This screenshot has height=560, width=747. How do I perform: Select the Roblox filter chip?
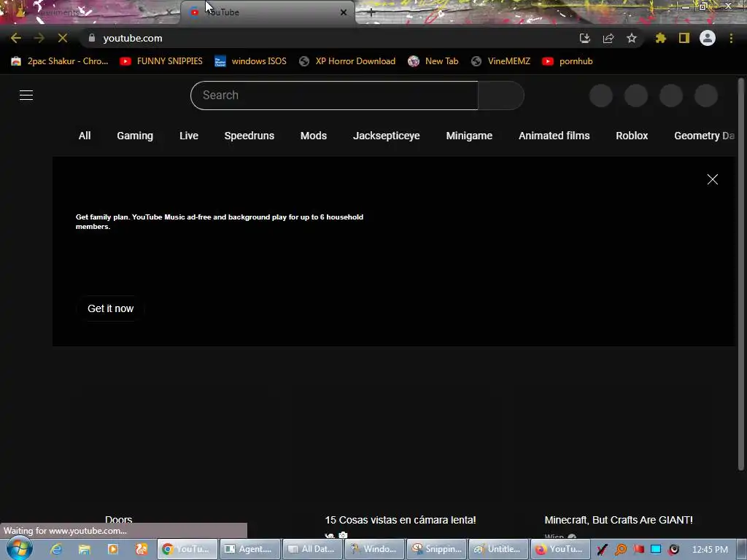coord(632,136)
